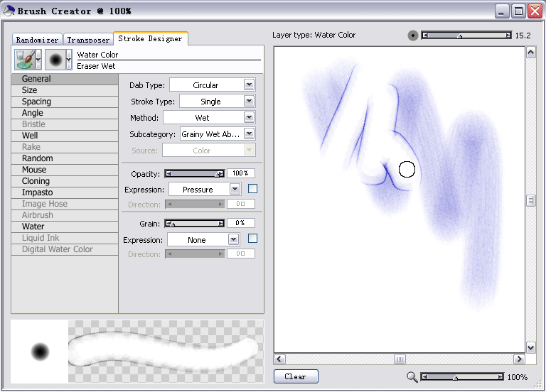Viewport: 546px width, 392px height.
Task: Open the Subcategory dropdown
Action: click(x=218, y=134)
